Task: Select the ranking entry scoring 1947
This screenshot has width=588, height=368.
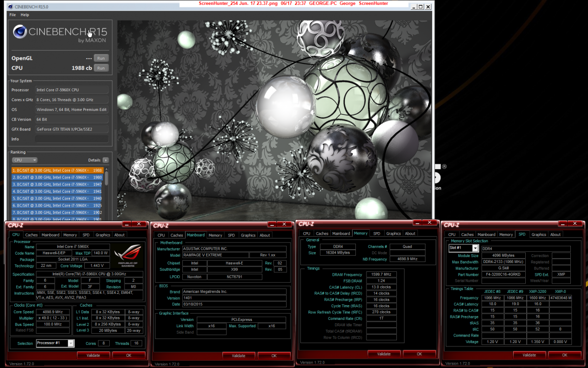Action: tap(57, 184)
